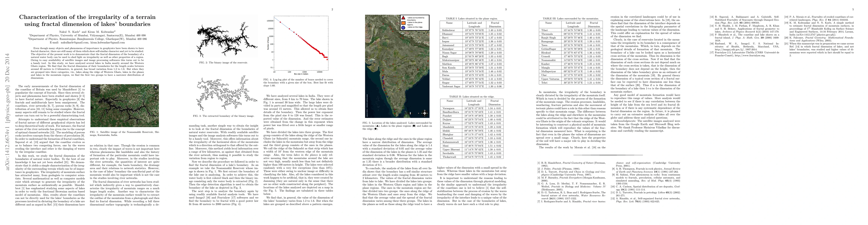Screen dimensions: 868x225
Task: Click zoom-in plus on reservoir satellite image
Action: pos(156,91)
